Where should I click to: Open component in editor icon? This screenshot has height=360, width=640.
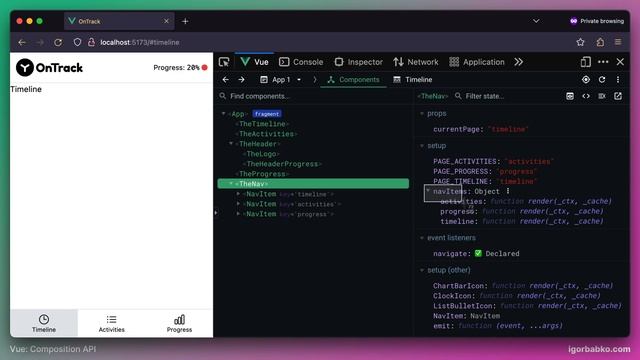pos(618,96)
